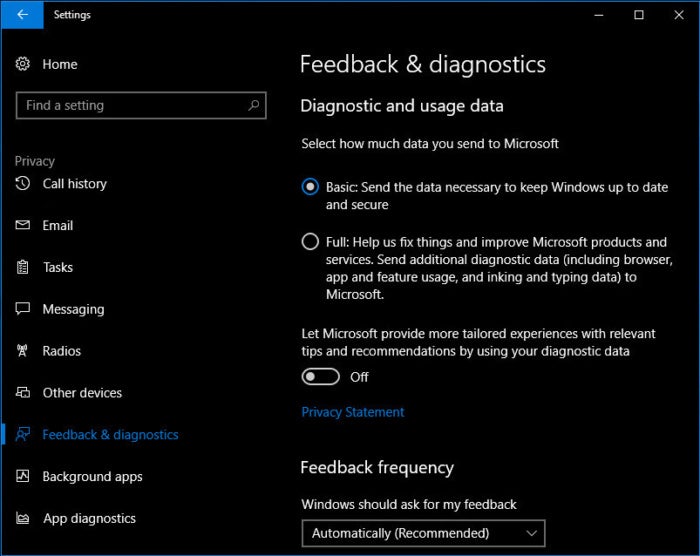
Task: Click the Feedback & diagnostics person icon
Action: coord(23,434)
